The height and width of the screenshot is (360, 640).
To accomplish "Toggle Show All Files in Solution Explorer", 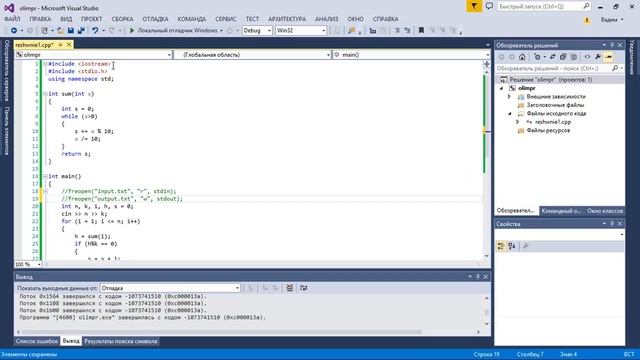I will click(573, 57).
